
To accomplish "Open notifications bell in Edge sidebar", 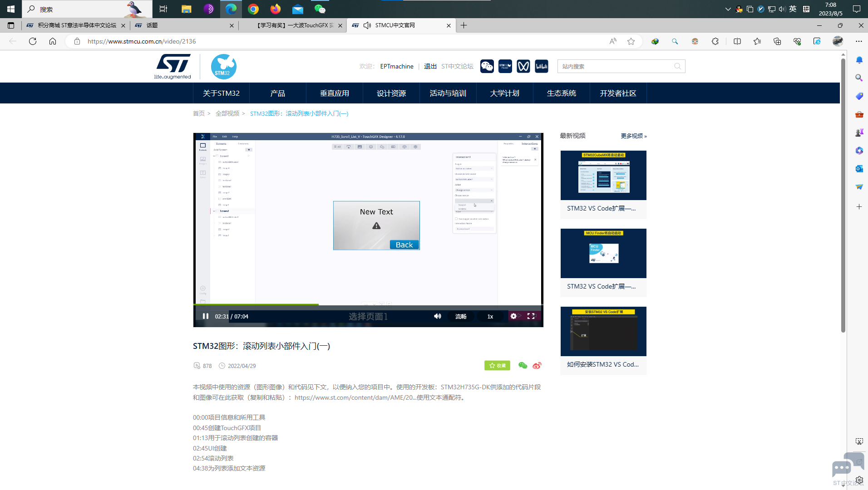I will pos(859,60).
